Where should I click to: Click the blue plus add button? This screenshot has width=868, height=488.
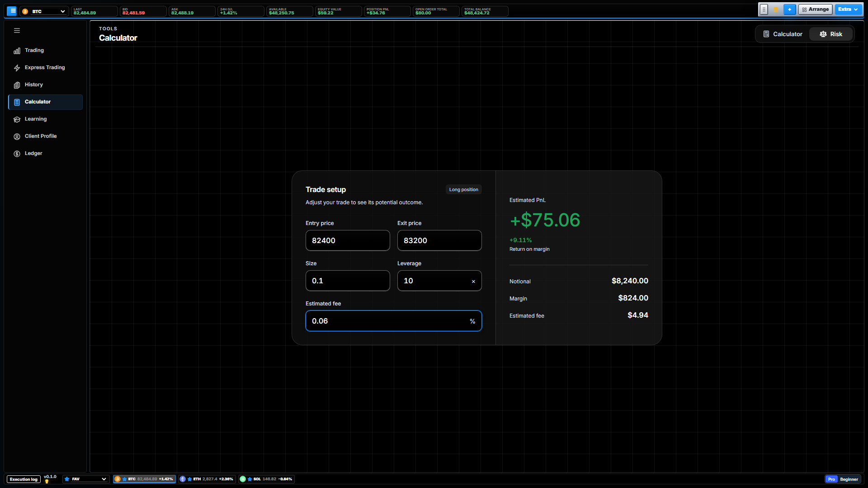coord(789,9)
